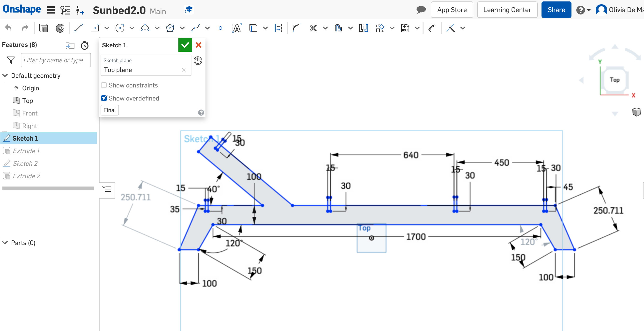The image size is (644, 331).
Task: Open the spline tool dropdown arrow
Action: (x=207, y=28)
